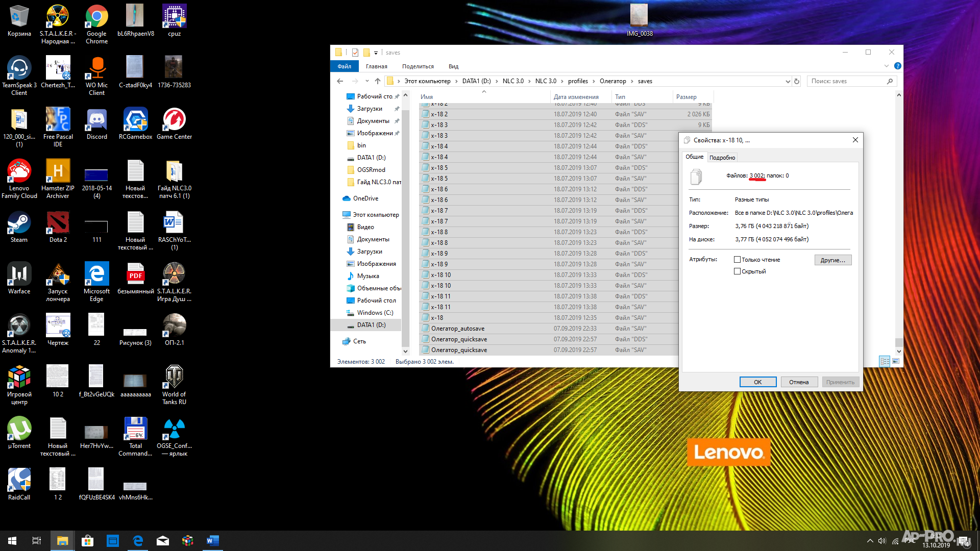
Task: Open Microsoft Store from taskbar
Action: pyautogui.click(x=87, y=541)
